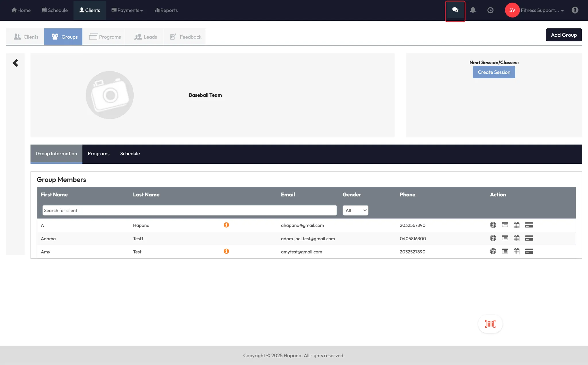This screenshot has width=588, height=365.
Task: Expand the Payments menu
Action: click(127, 10)
